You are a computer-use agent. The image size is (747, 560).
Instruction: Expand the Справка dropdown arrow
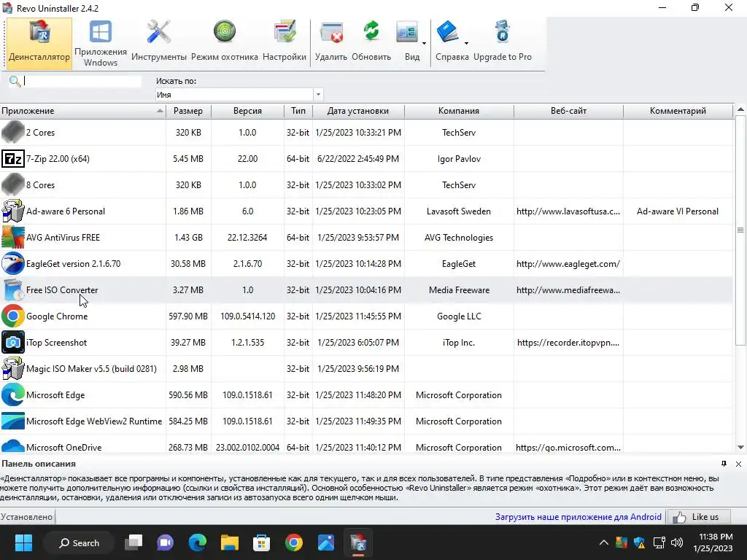point(466,43)
